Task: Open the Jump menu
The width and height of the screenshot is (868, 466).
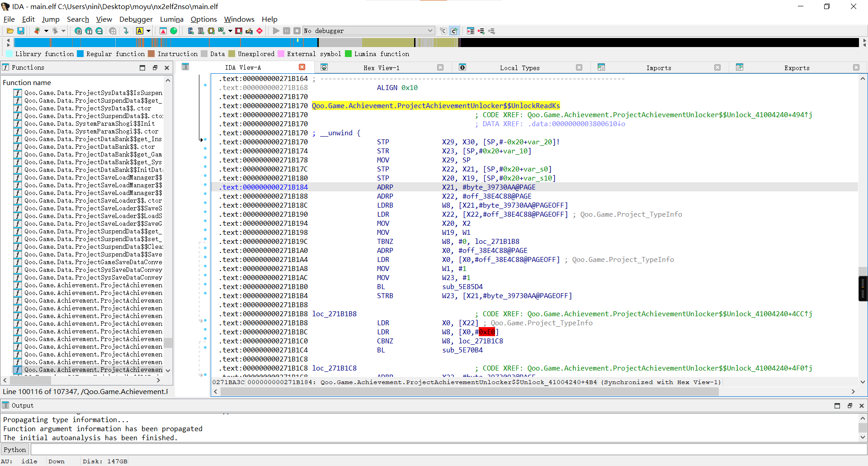Action: click(51, 19)
